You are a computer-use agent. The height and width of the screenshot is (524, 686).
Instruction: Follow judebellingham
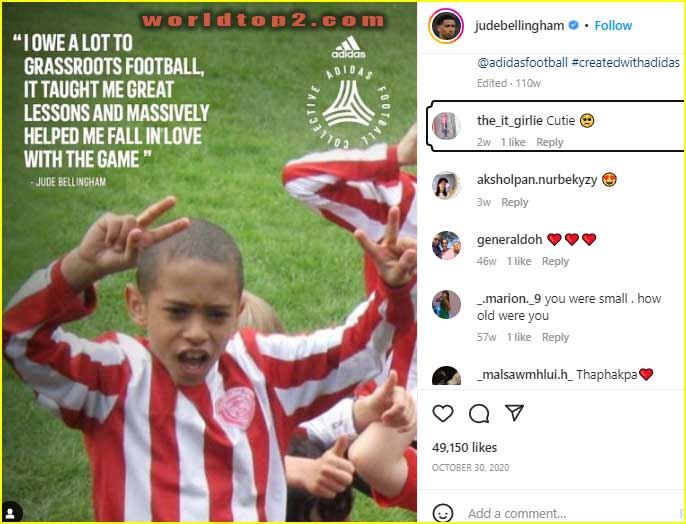point(613,26)
